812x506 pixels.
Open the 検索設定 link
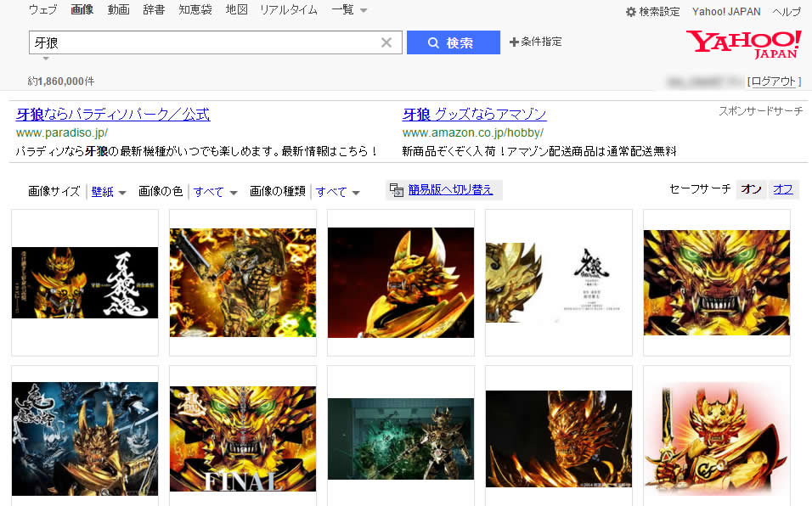coord(659,11)
